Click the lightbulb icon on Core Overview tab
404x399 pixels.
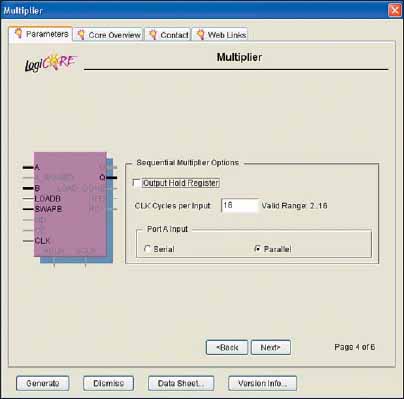81,34
